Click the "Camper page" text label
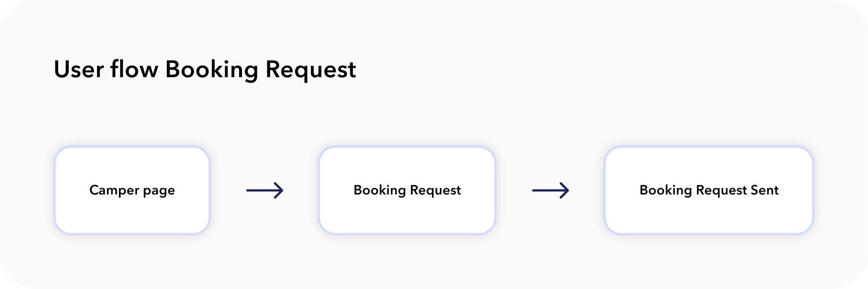The height and width of the screenshot is (289, 868). (x=132, y=191)
